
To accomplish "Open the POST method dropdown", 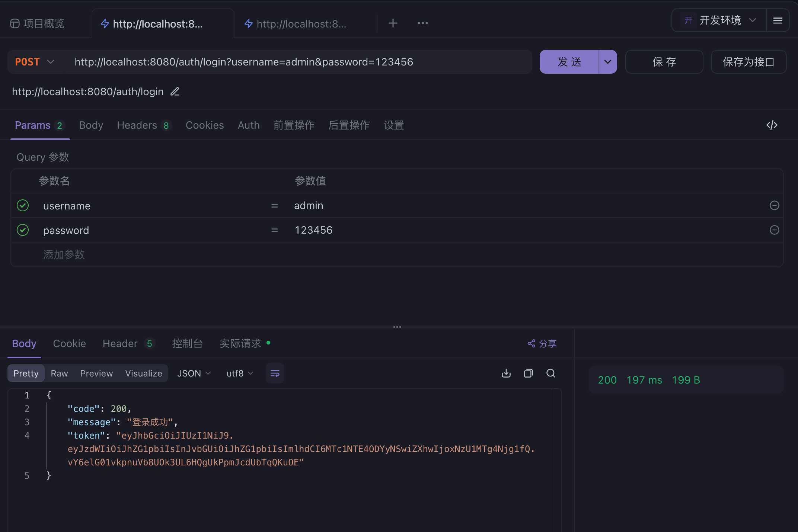I will coord(35,62).
